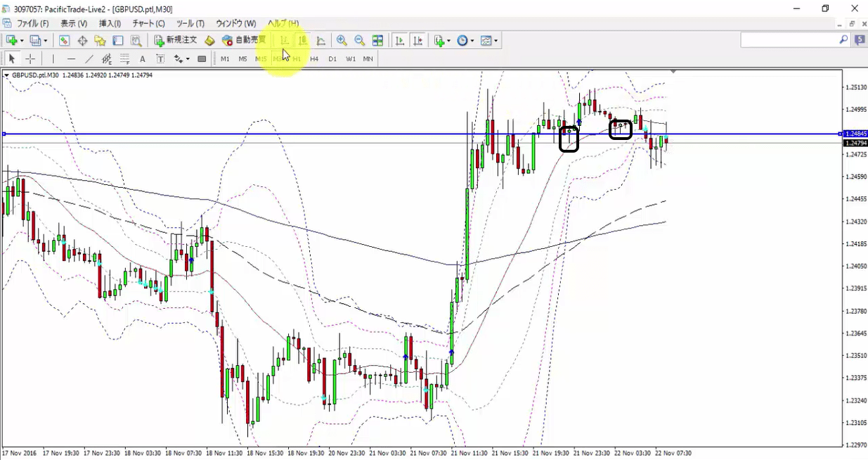Switch to the M1 timeframe

click(x=225, y=59)
